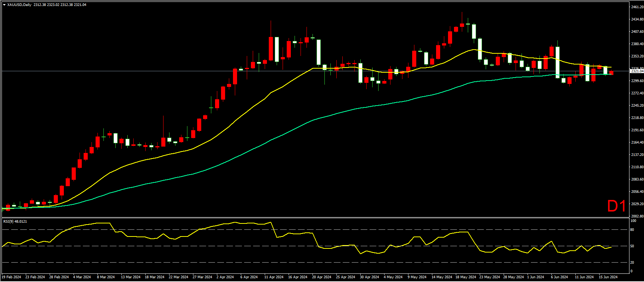
Task: Select the 18 May 2024 date label
Action: [466, 277]
